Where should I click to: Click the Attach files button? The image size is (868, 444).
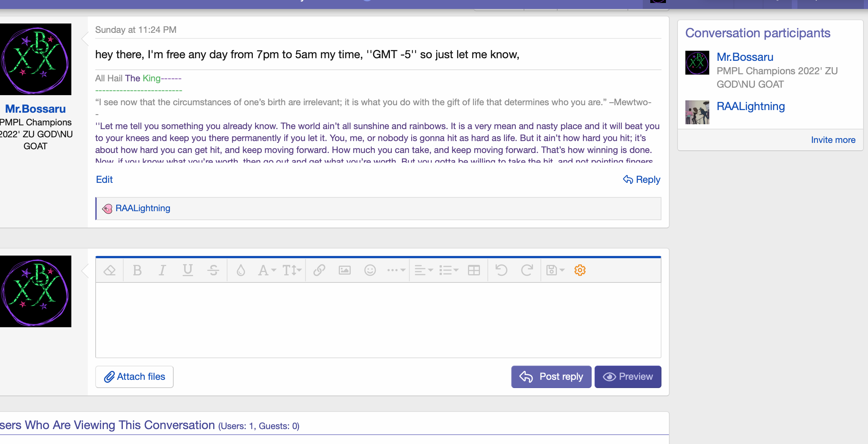tap(134, 377)
